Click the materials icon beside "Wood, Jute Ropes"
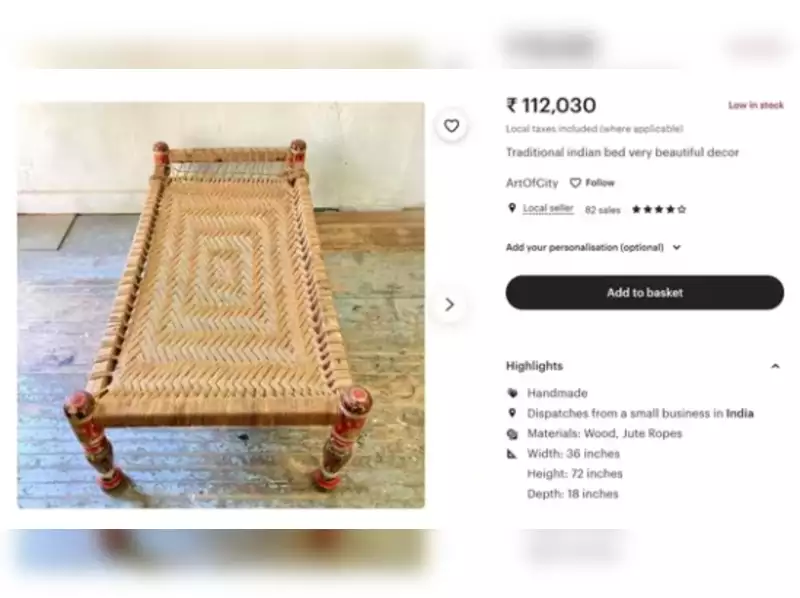This screenshot has height=598, width=800. tap(512, 433)
